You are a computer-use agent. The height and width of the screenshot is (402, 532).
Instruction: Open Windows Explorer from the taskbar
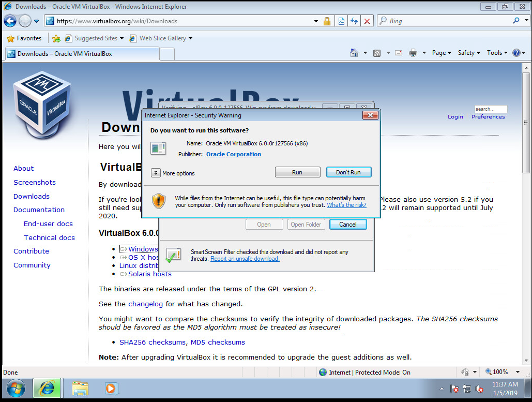80,389
